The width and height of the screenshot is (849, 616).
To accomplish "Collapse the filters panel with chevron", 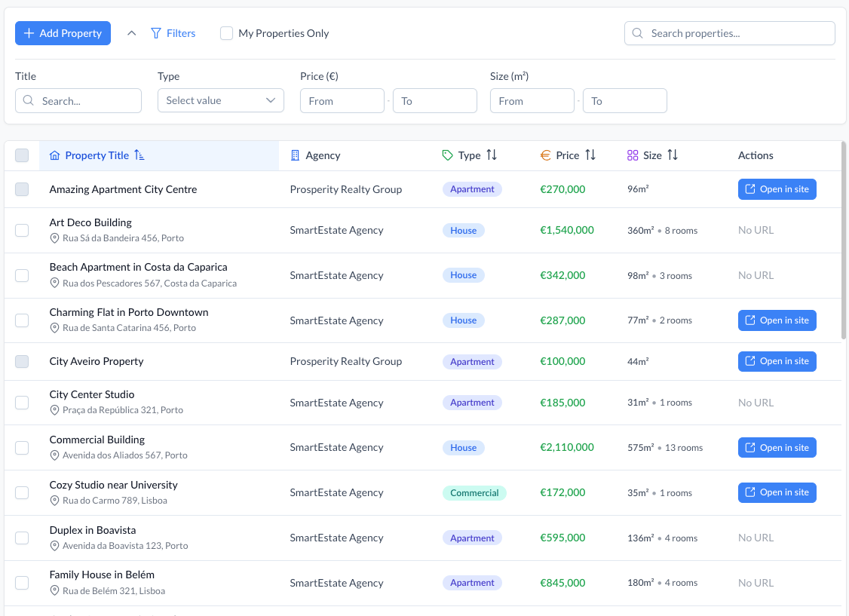I will coord(132,33).
